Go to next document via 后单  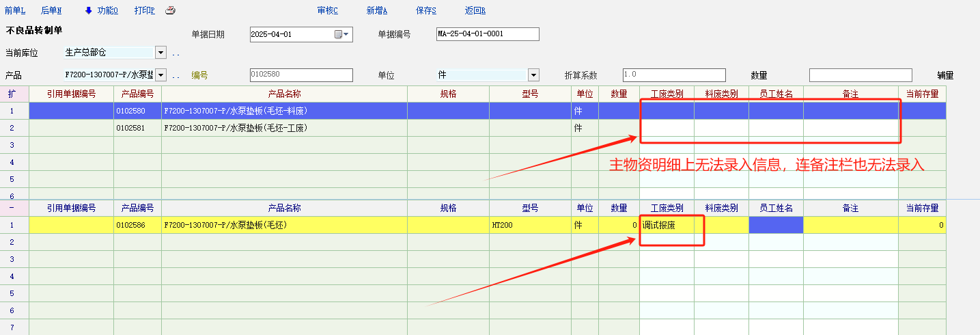pos(51,10)
